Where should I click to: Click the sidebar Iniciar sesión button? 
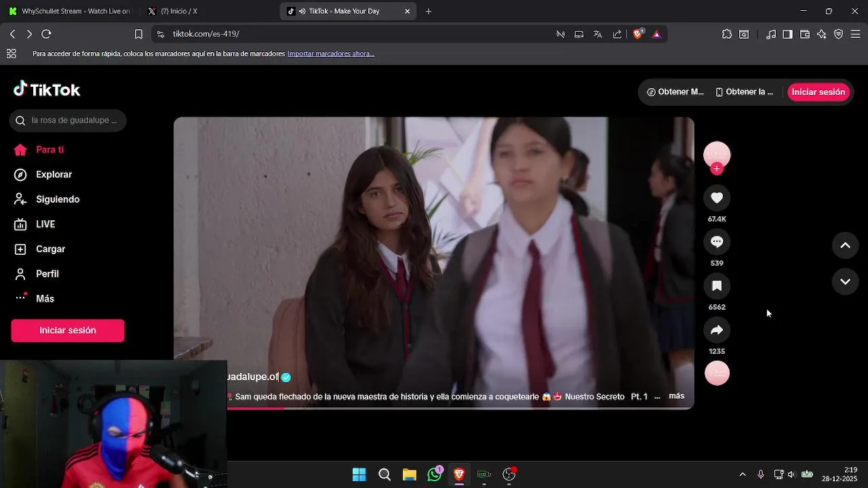68,331
